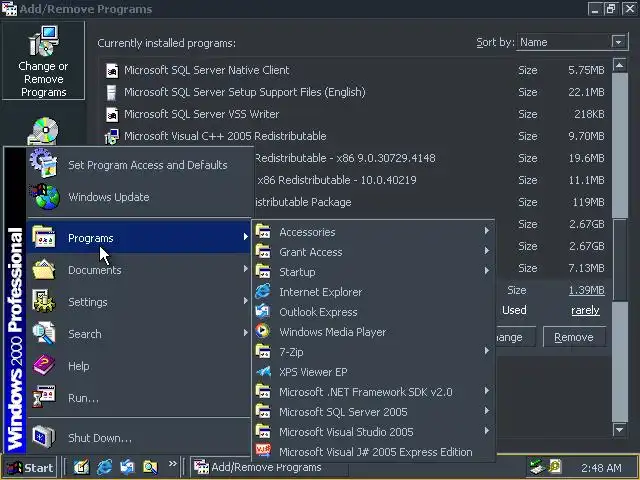This screenshot has width=640, height=480.
Task: Click the Accessories folder icon
Action: (263, 231)
